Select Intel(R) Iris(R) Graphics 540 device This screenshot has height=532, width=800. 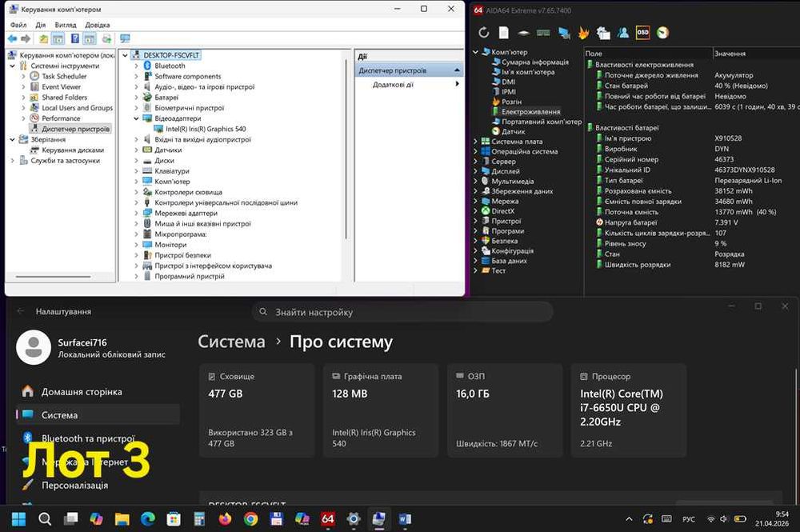[206, 129]
